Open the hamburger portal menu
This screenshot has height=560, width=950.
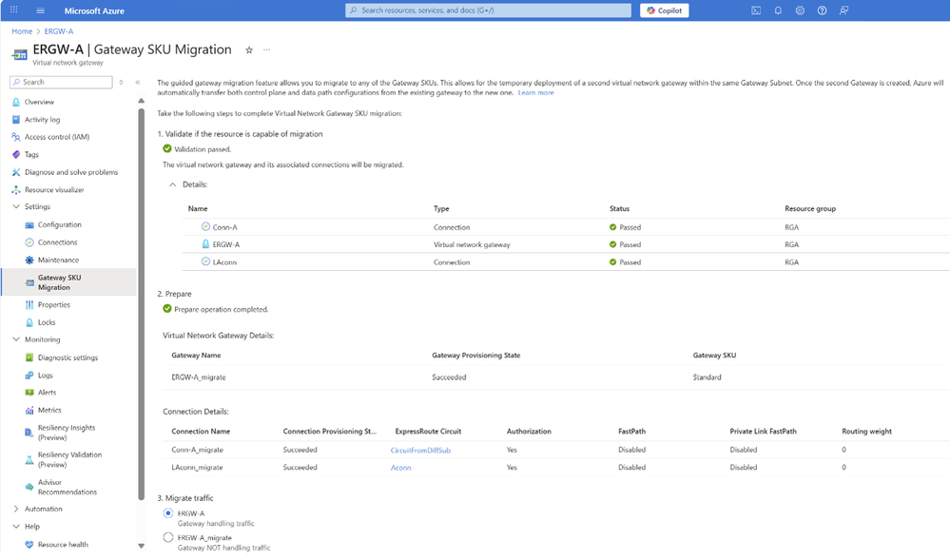pos(41,10)
